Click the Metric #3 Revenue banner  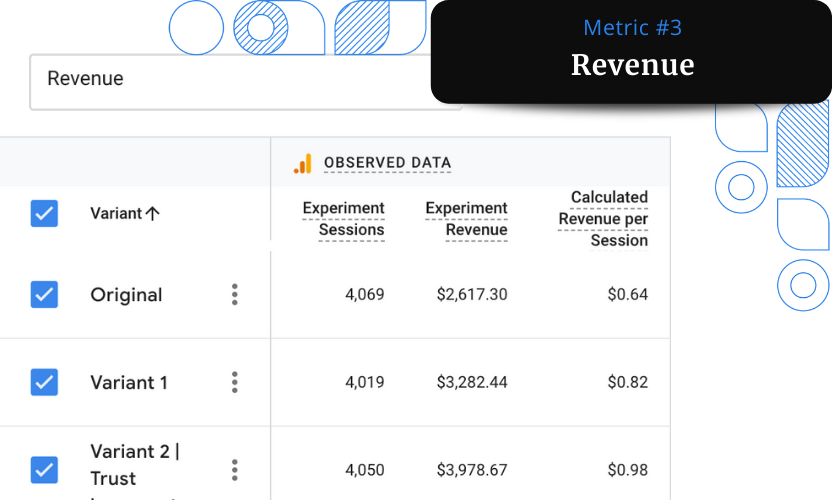631,51
